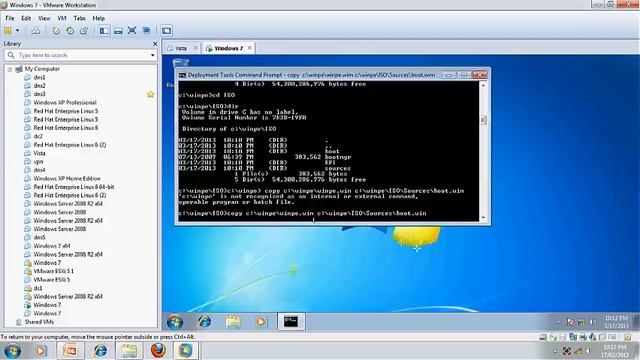Image resolution: width=640 pixels, height=360 pixels.
Task: Open the power options dropdown arrow
Action: pos(18,31)
